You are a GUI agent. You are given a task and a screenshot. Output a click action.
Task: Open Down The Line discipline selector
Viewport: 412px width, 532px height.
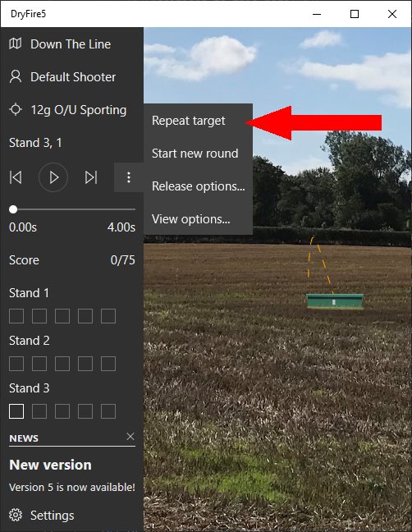(71, 44)
